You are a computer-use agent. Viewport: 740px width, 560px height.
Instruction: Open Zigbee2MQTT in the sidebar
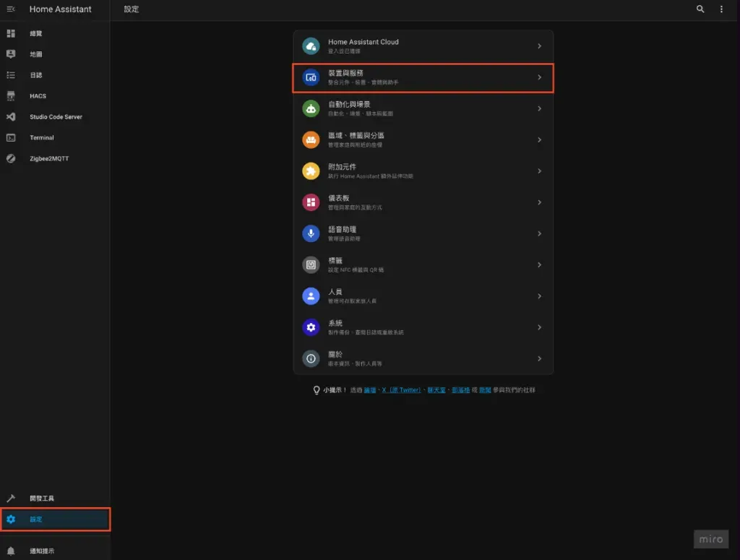click(x=49, y=158)
